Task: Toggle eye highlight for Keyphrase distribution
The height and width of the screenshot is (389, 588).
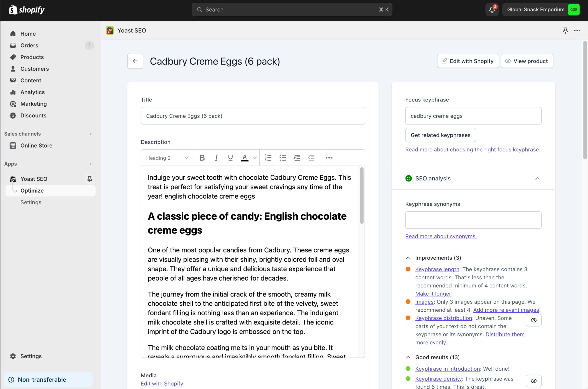Action: 534,320
